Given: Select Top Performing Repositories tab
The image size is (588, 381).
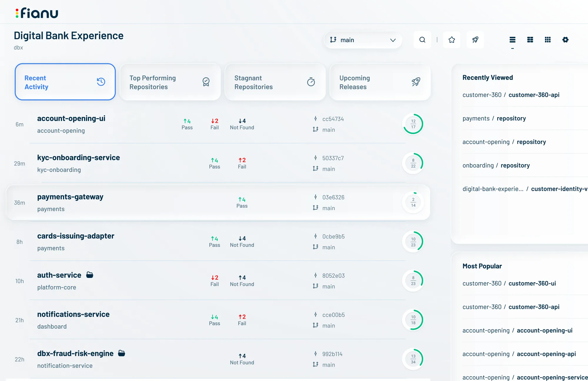Looking at the screenshot, I should pos(170,82).
